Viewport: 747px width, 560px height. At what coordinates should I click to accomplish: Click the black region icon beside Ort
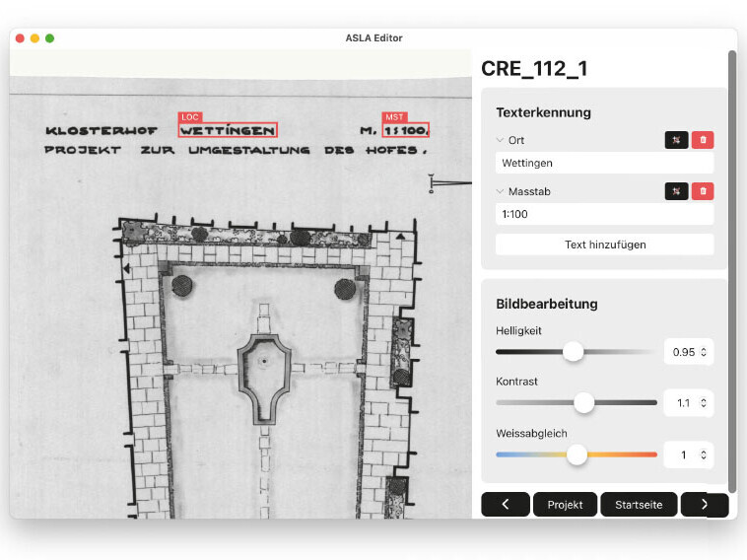click(x=676, y=140)
